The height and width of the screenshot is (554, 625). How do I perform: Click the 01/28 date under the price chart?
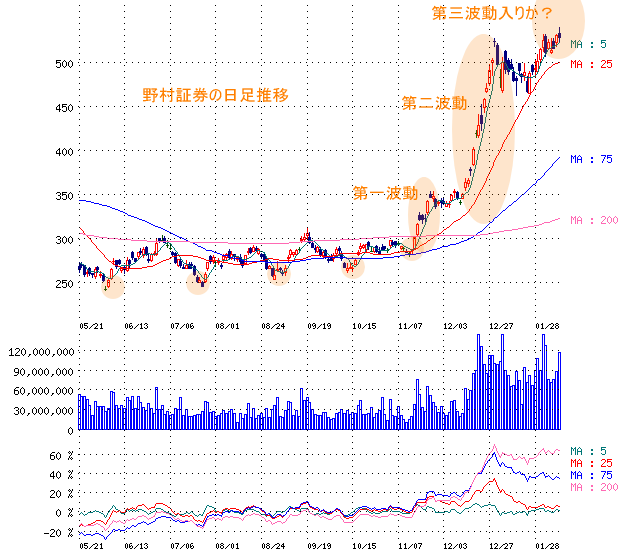547,326
